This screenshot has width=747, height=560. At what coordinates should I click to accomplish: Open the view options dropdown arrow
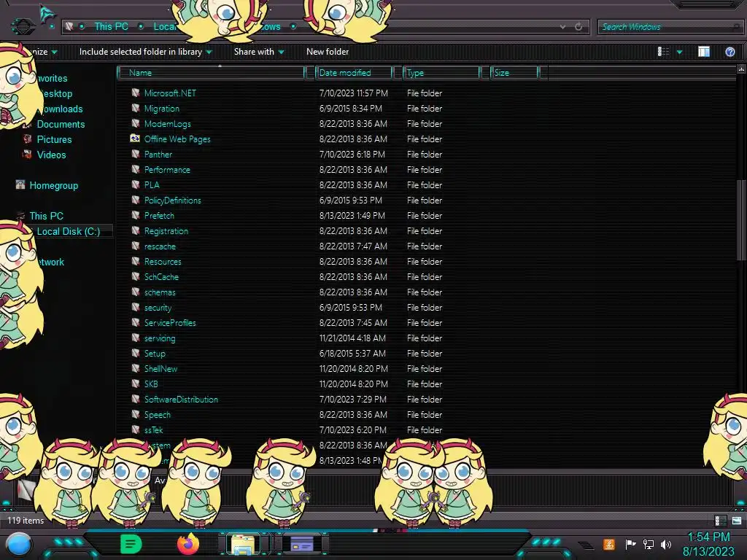pos(679,52)
